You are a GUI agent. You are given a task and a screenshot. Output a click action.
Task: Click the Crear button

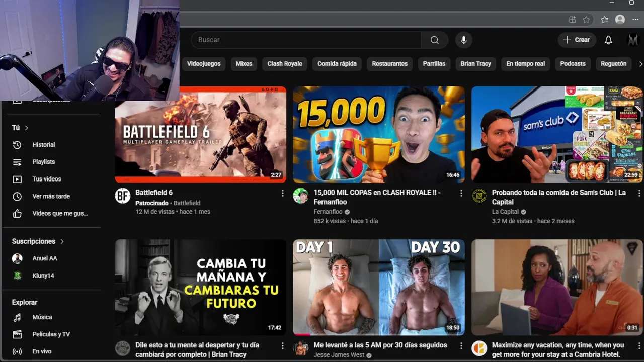pos(577,40)
